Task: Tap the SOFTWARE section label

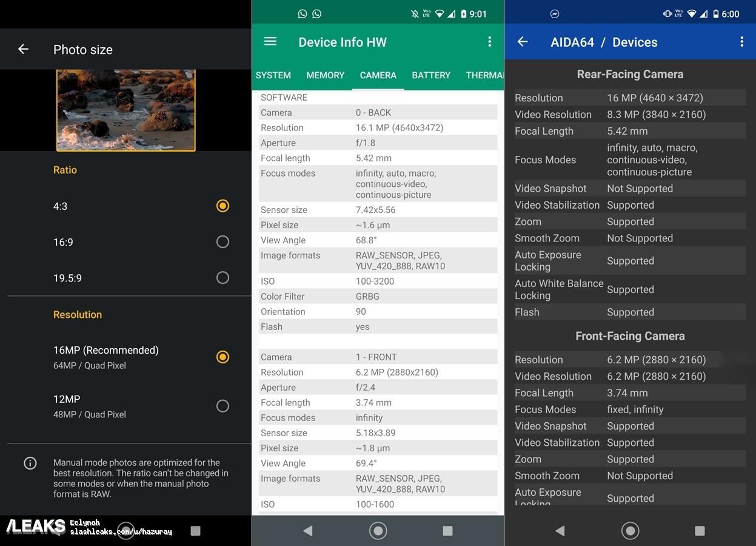Action: 284,98
